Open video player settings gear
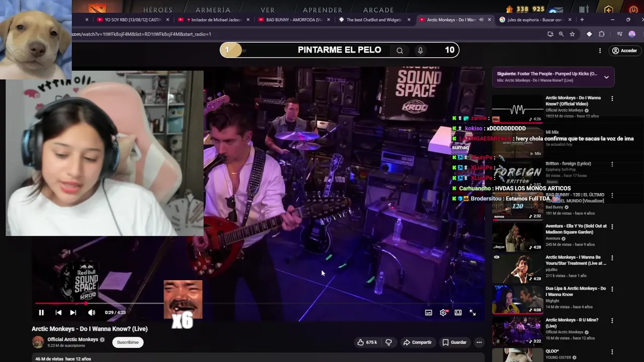This screenshot has width=644, height=362. point(443,313)
